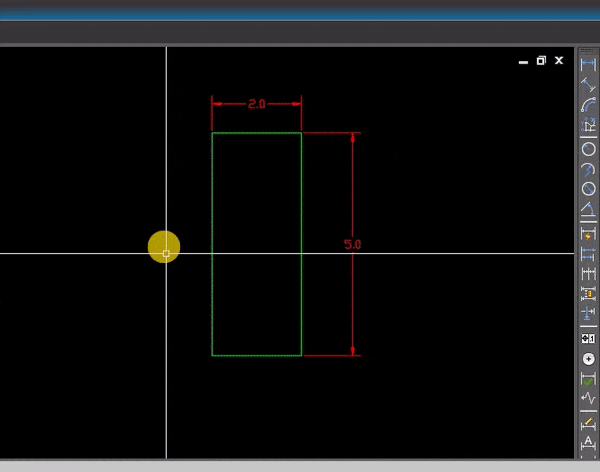Select the Diameter dimension tool
Image resolution: width=600 pixels, height=472 pixels.
tap(588, 189)
